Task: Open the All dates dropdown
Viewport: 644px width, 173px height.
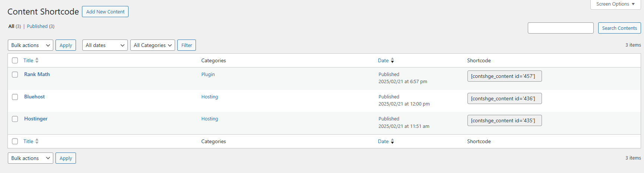Action: 105,45
